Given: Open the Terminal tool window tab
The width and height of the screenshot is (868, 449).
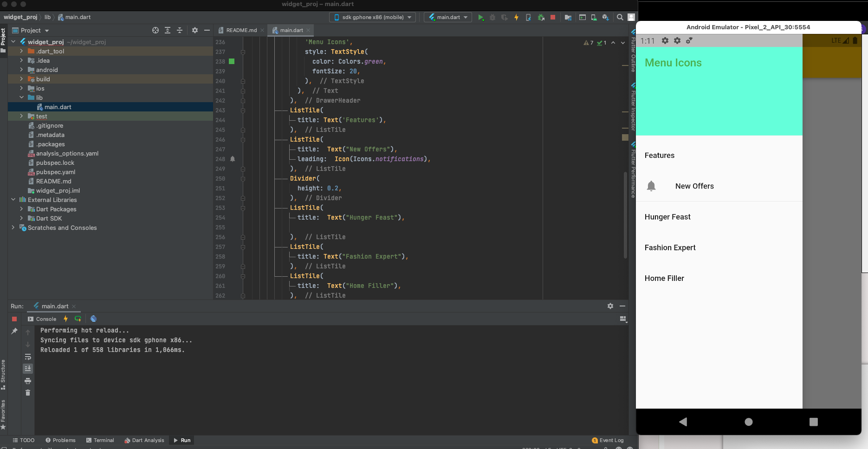Looking at the screenshot, I should click(x=100, y=440).
